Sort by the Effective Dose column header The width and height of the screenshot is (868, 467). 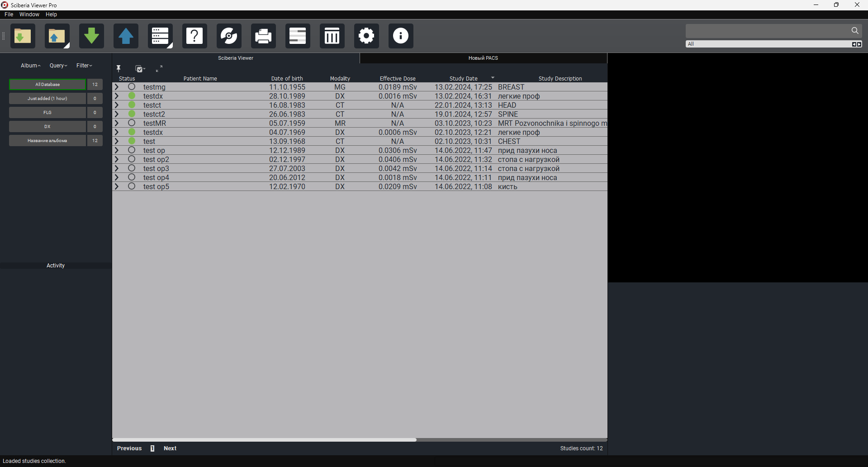tap(398, 78)
